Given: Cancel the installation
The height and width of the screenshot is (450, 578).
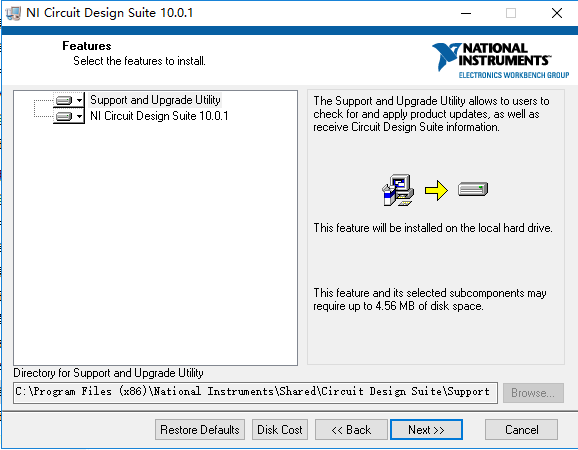Looking at the screenshot, I should point(521,430).
